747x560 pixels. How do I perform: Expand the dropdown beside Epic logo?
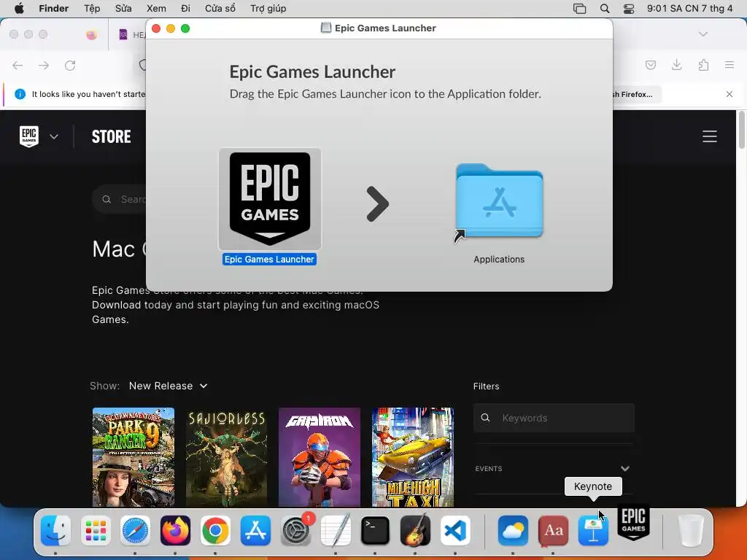(x=54, y=136)
